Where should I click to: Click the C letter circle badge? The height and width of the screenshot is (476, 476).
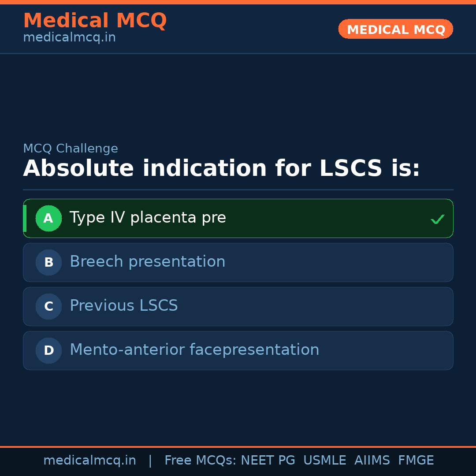tap(48, 306)
